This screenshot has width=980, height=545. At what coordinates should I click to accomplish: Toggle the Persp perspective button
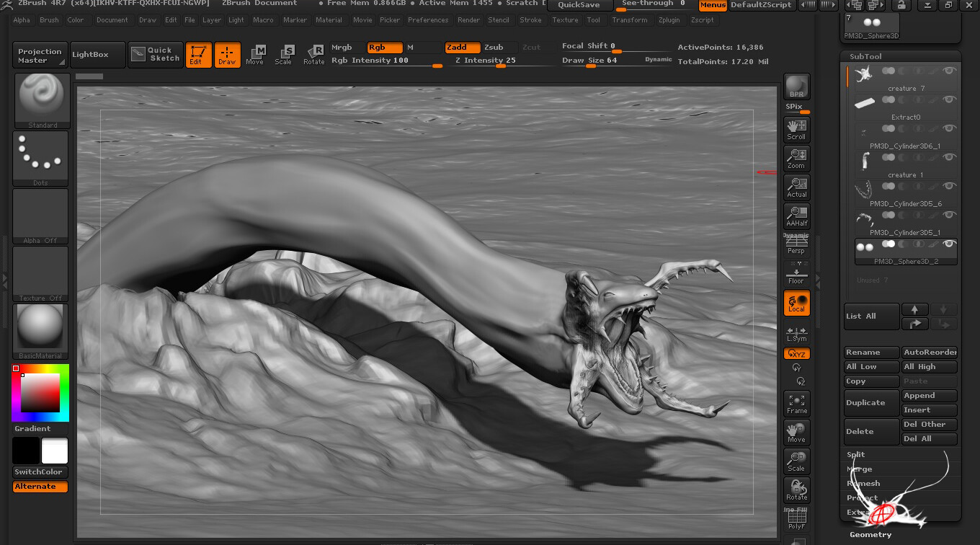tap(796, 245)
